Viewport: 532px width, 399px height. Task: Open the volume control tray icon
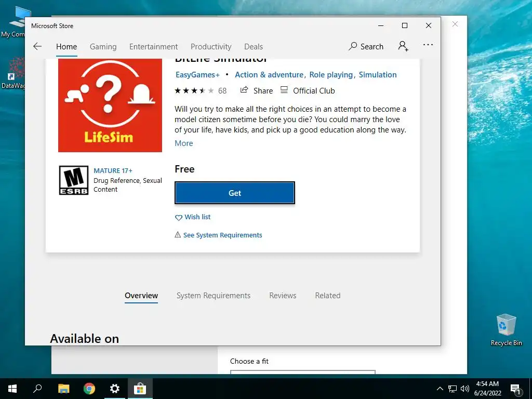(465, 389)
